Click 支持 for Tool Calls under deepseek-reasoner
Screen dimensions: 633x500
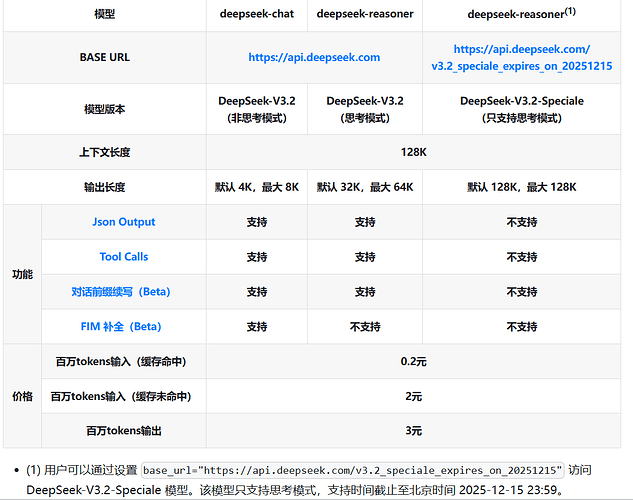pyautogui.click(x=365, y=257)
